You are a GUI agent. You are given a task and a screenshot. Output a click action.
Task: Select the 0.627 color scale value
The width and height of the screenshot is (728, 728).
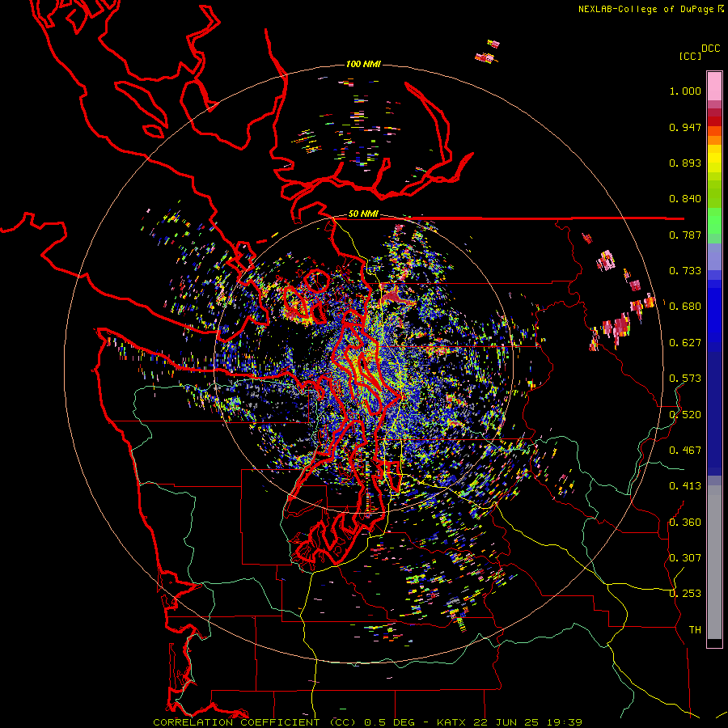pyautogui.click(x=685, y=343)
